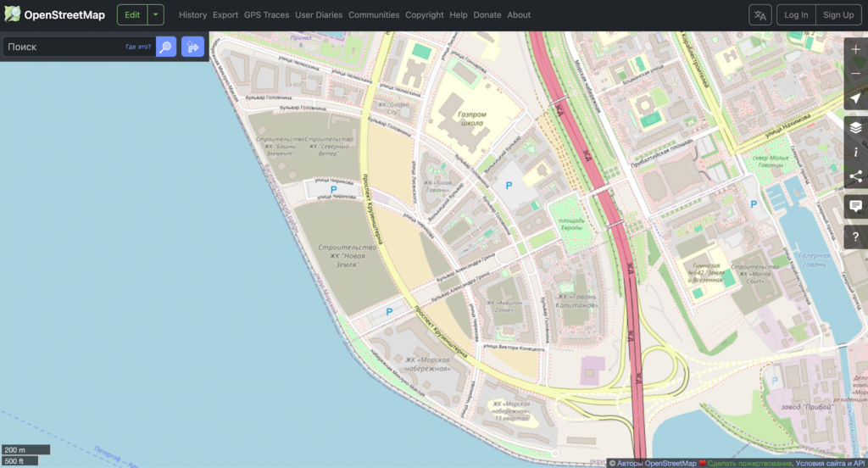Open the language selection button

pos(760,14)
